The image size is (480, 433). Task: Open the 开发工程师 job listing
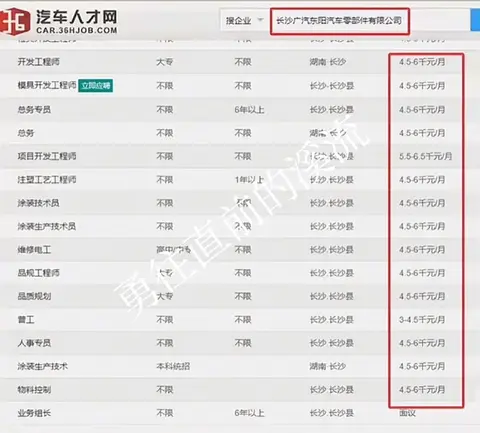(39, 62)
